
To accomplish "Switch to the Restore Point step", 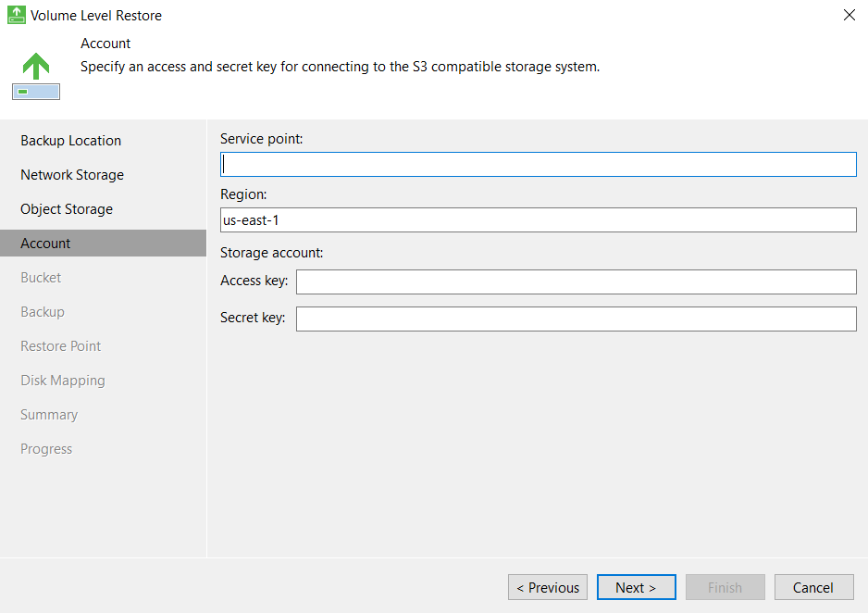I will (x=61, y=346).
